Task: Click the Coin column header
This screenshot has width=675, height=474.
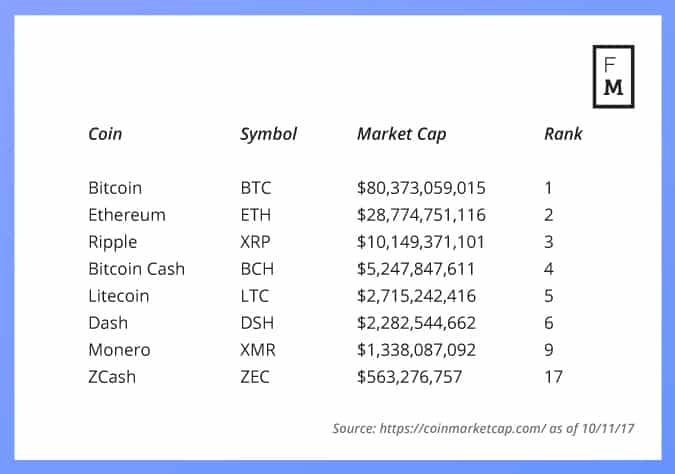Action: tap(106, 134)
